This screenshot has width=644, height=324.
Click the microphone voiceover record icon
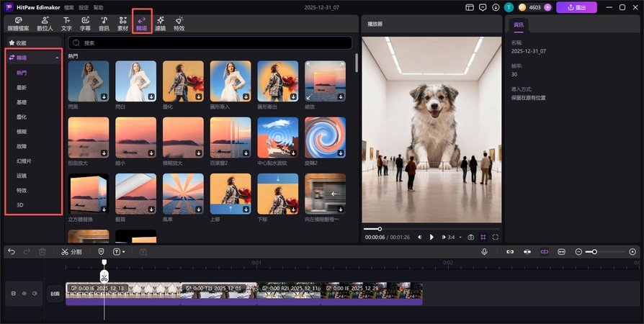(484, 252)
